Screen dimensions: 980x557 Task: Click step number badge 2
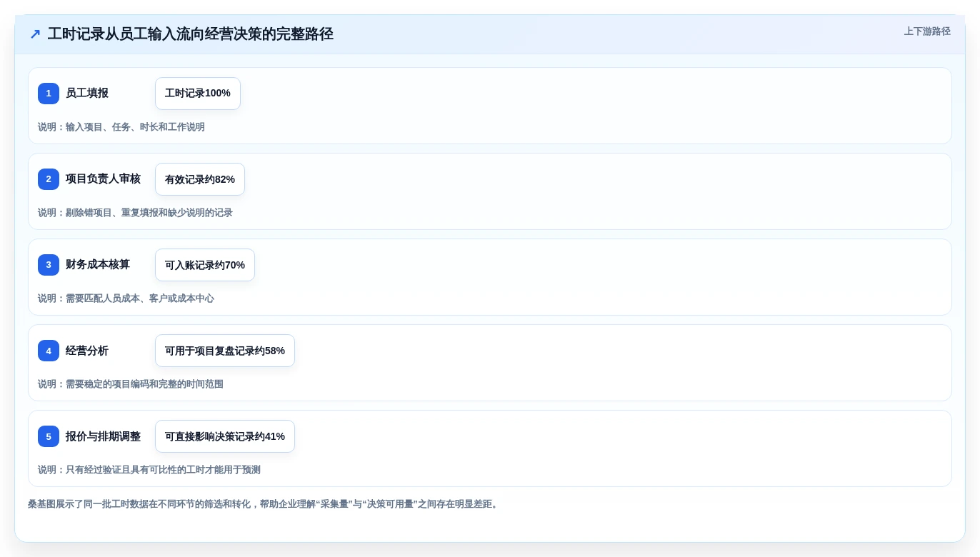[49, 179]
